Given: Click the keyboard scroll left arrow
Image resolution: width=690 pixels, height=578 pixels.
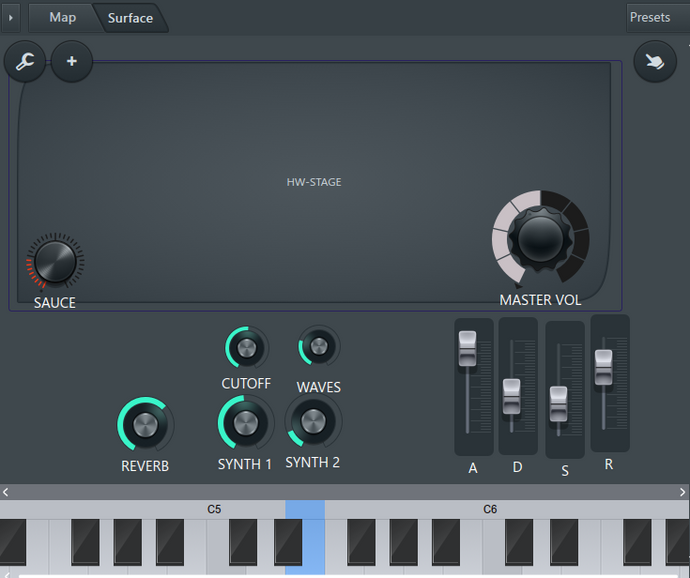Looking at the screenshot, I should tap(5, 492).
